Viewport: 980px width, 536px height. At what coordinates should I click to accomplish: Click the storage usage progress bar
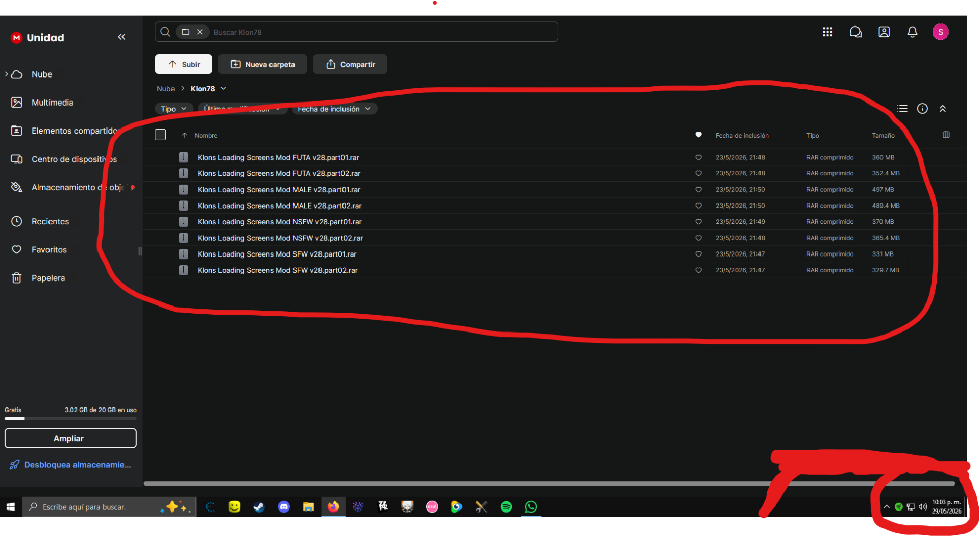pos(70,419)
